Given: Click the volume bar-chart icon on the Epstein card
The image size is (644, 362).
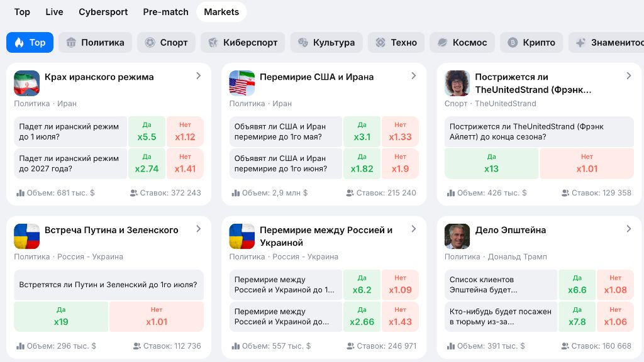Looking at the screenshot, I should point(450,346).
